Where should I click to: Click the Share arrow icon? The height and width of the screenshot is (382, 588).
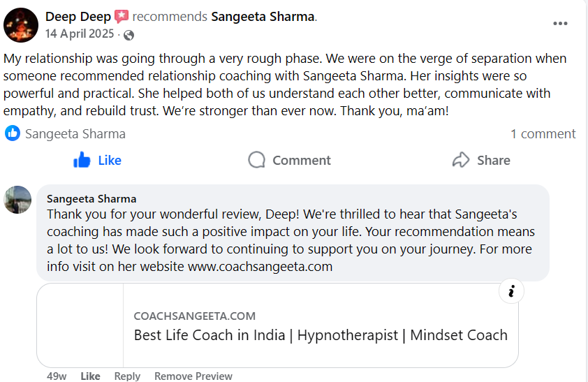tap(461, 161)
